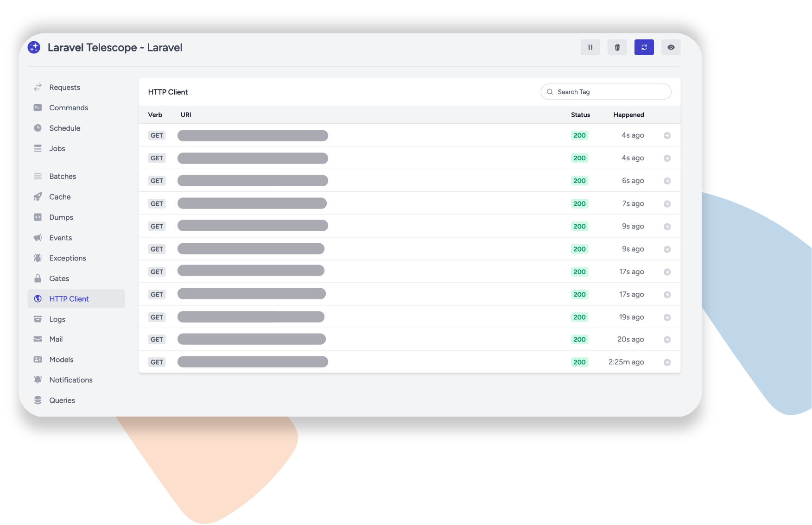The image size is (812, 525).
Task: Click the HTTP Client globe icon
Action: 38,298
